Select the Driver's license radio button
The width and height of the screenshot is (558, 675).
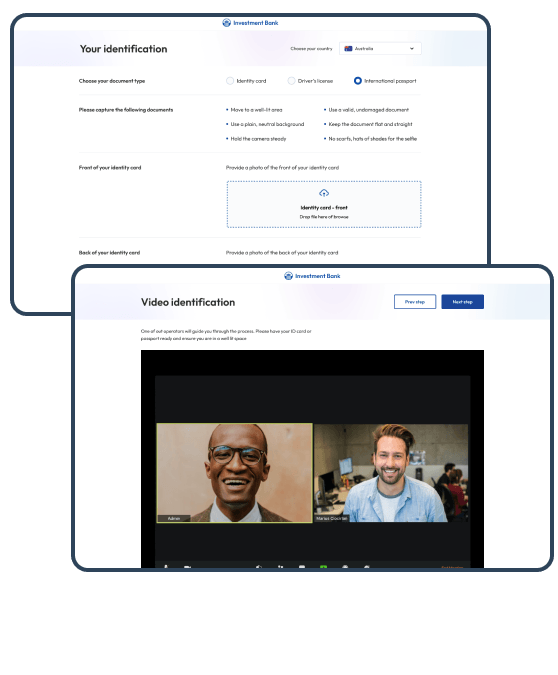(291, 81)
